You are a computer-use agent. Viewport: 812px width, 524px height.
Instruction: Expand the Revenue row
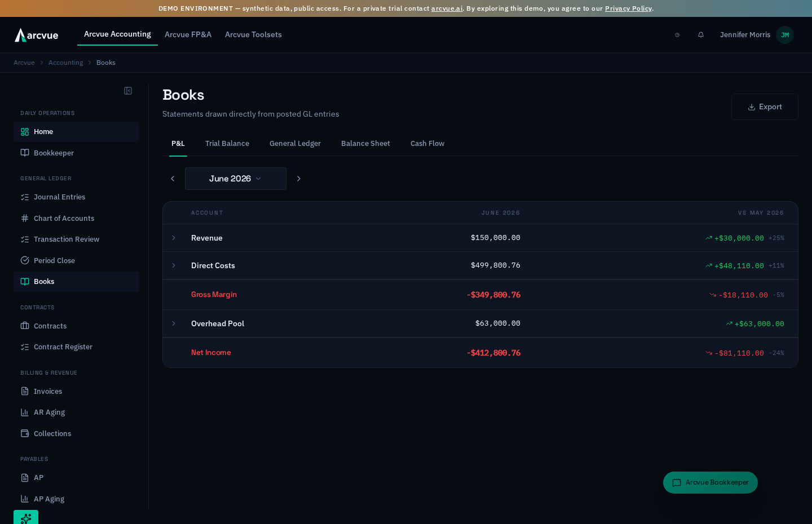point(174,238)
